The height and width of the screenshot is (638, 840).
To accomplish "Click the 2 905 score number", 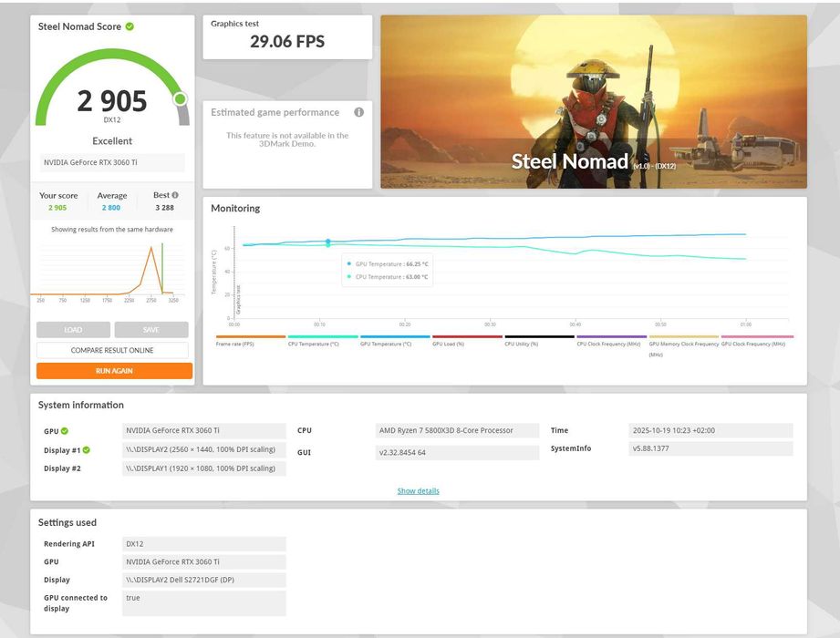I will (x=112, y=100).
